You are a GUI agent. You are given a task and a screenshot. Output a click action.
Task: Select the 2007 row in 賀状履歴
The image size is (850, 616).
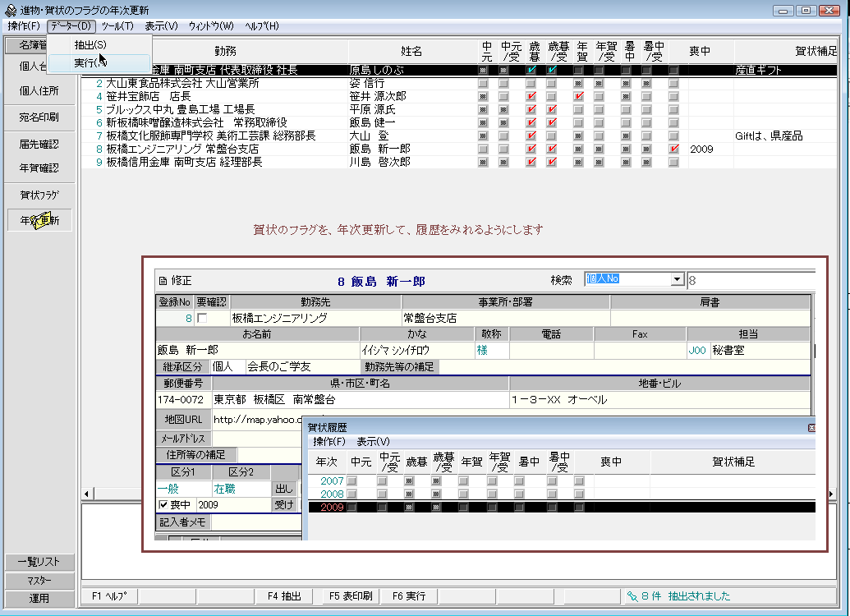point(561,481)
